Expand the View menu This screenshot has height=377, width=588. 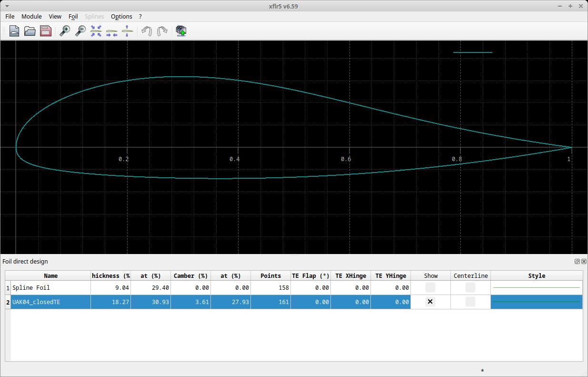(55, 16)
